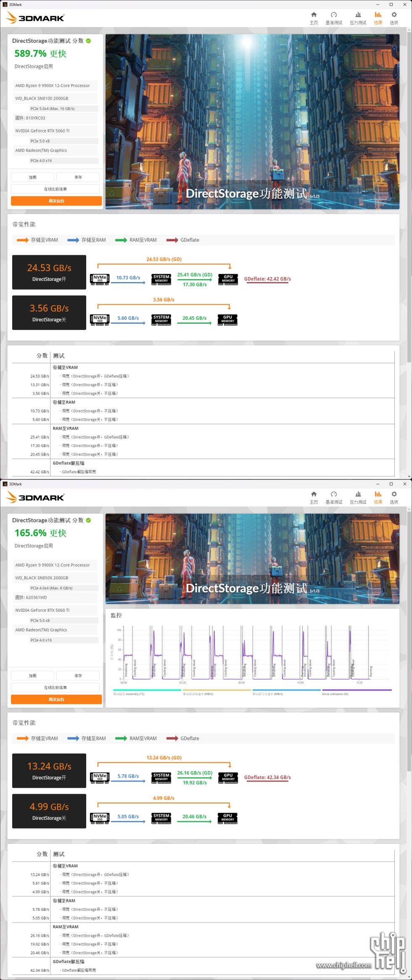Toggle the yellow drive read rate legend bar

click(x=217, y=690)
